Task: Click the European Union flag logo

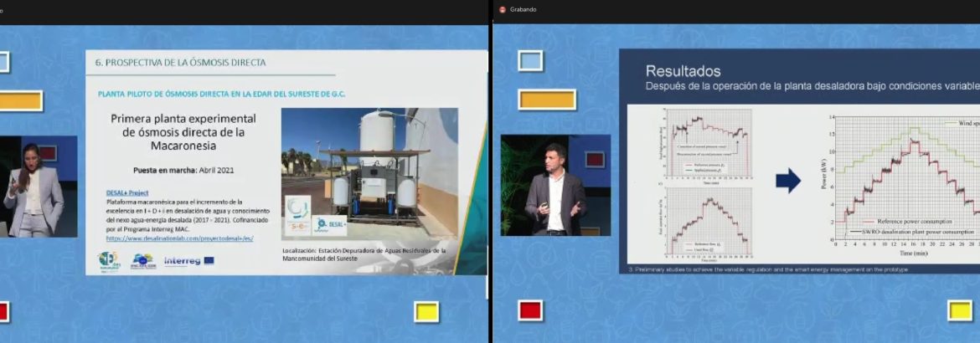Action: click(x=209, y=260)
